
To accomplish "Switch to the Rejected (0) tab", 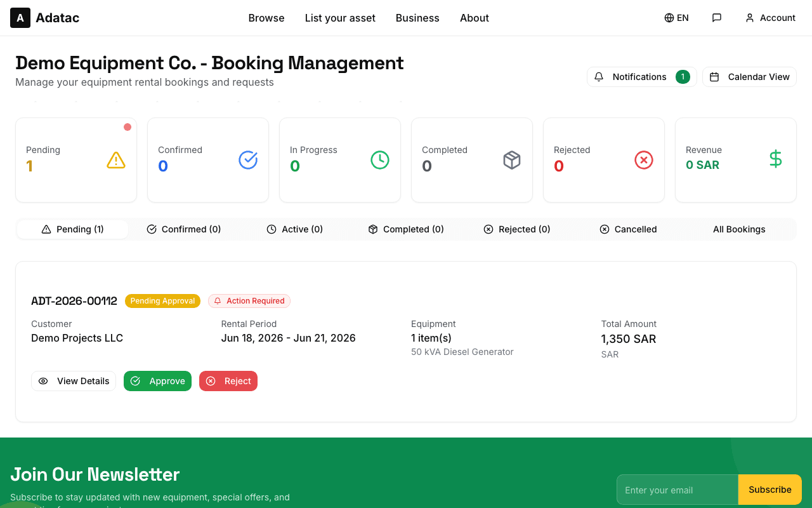I will [x=517, y=229].
